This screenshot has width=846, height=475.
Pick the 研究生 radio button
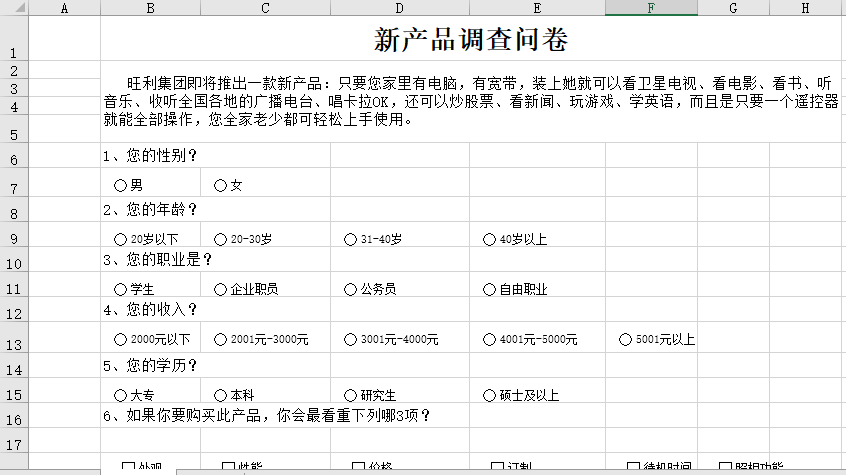click(350, 394)
